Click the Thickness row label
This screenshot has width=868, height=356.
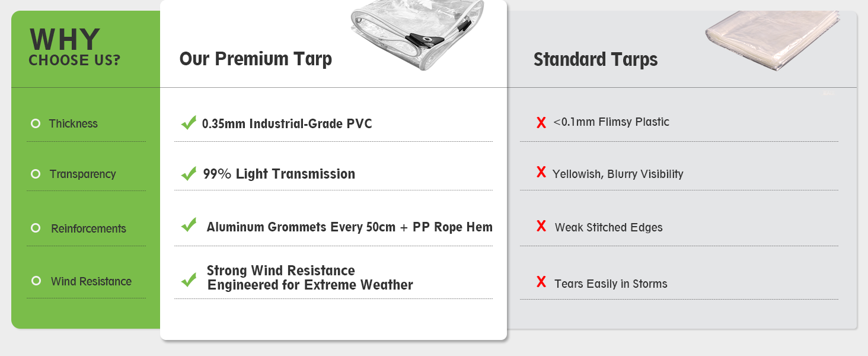[73, 123]
